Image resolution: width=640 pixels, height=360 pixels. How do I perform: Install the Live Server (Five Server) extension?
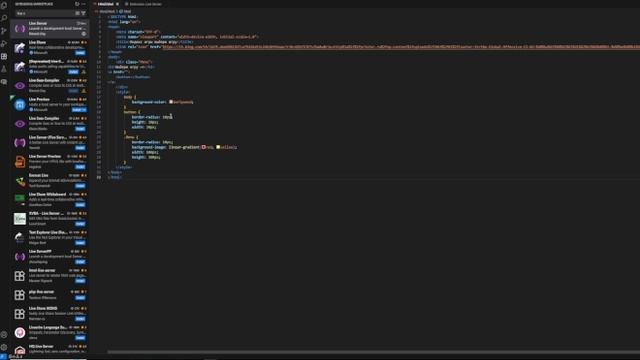pos(80,148)
